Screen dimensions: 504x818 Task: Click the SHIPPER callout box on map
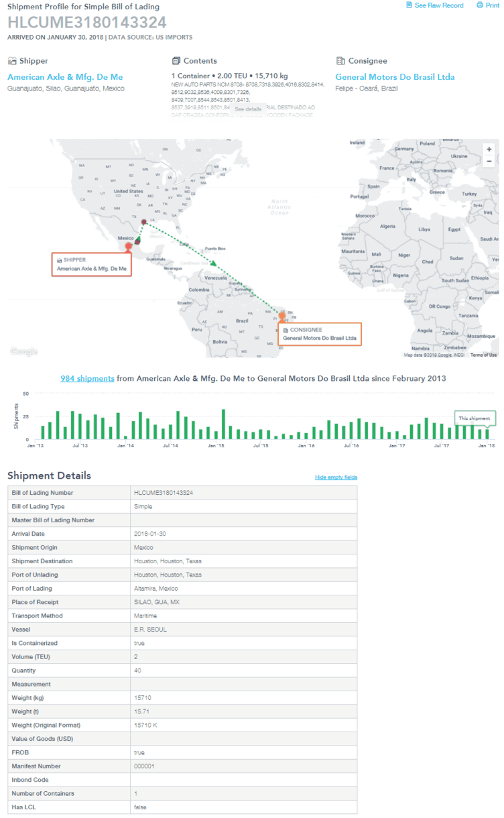(x=92, y=264)
